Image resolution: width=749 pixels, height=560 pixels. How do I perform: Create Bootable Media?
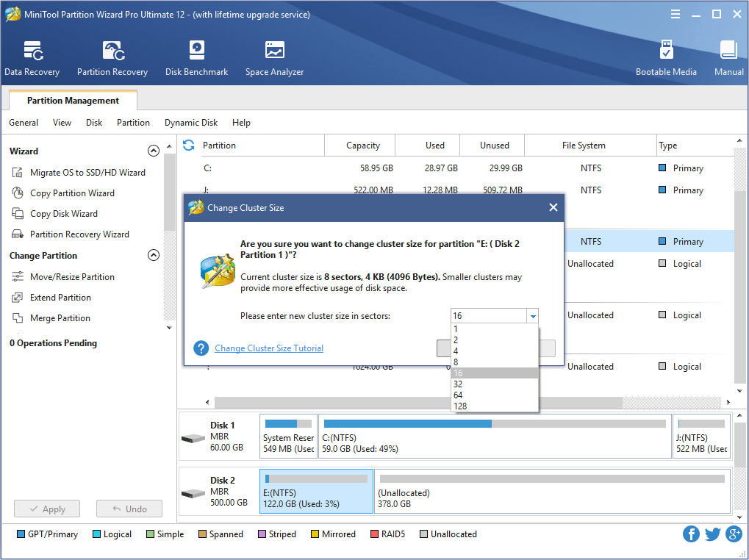coord(666,58)
